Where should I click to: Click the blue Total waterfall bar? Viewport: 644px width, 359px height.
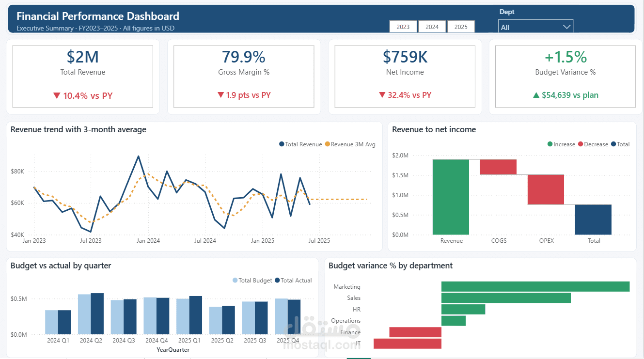(593, 219)
